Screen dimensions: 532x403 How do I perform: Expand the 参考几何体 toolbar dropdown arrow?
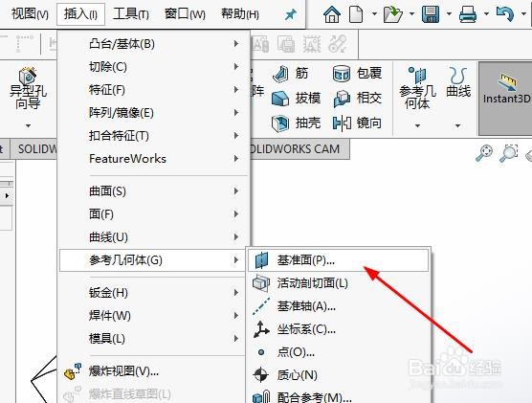pyautogui.click(x=418, y=125)
